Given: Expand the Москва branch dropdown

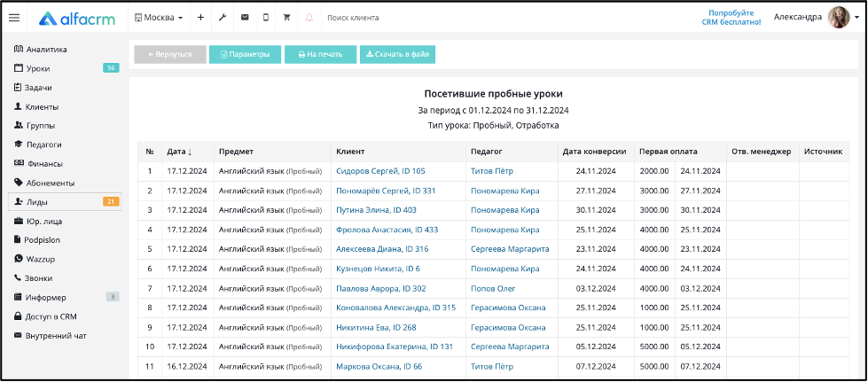Looking at the screenshot, I should (159, 18).
